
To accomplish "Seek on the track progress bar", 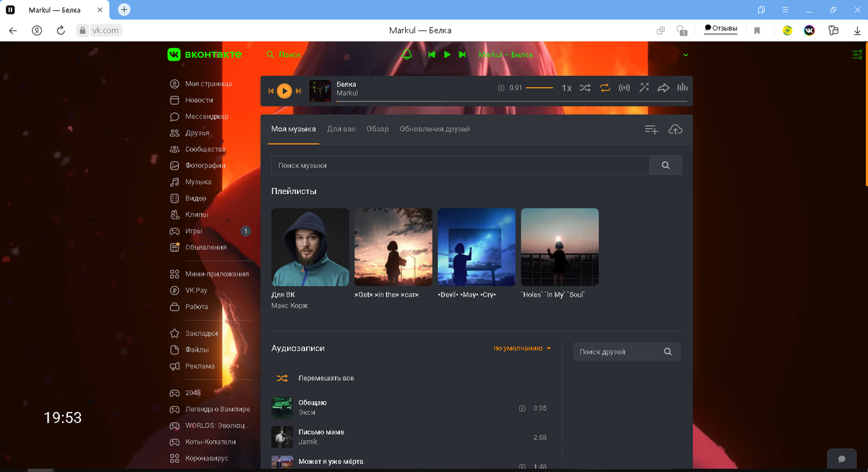I will click(x=512, y=101).
